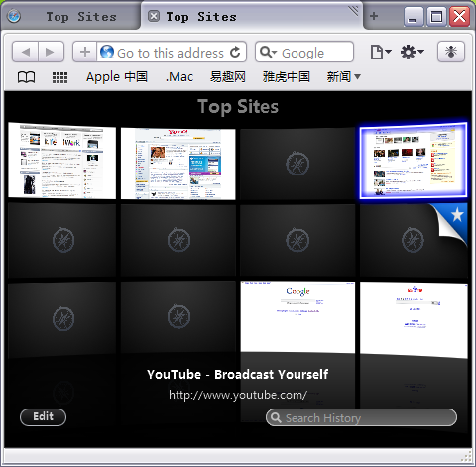Select the second Top Sites tab
476x467 pixels.
tap(201, 17)
